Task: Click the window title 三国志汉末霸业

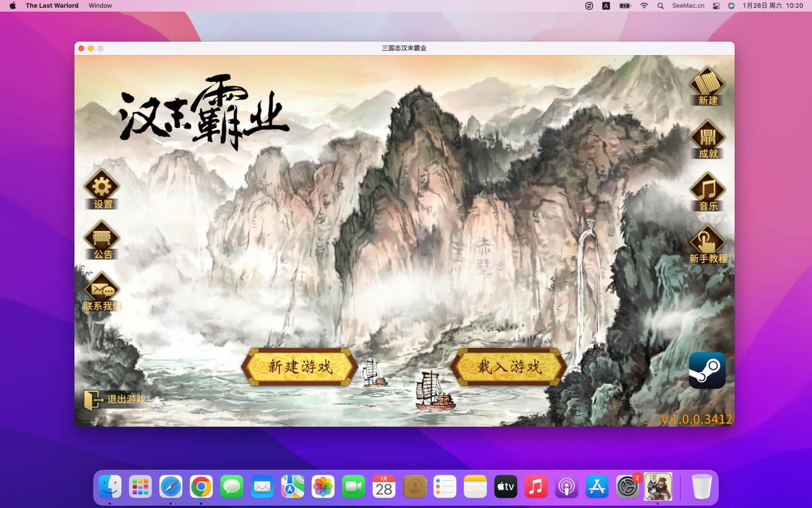Action: [404, 48]
